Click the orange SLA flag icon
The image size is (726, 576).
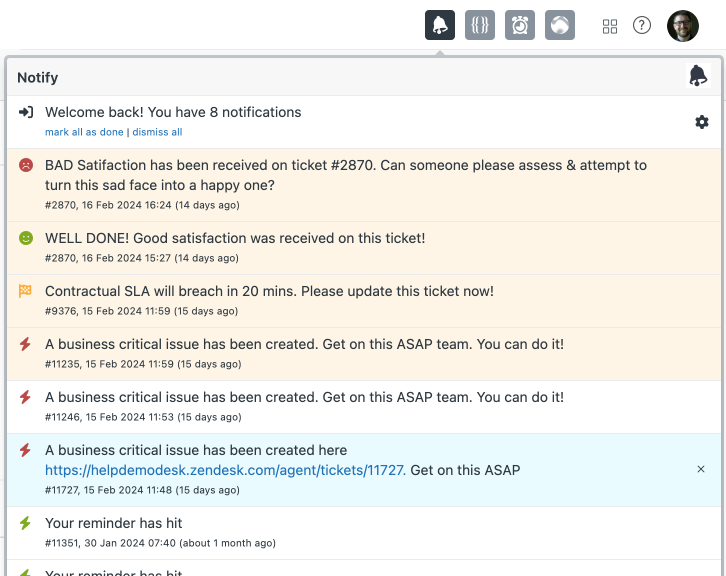(x=25, y=291)
